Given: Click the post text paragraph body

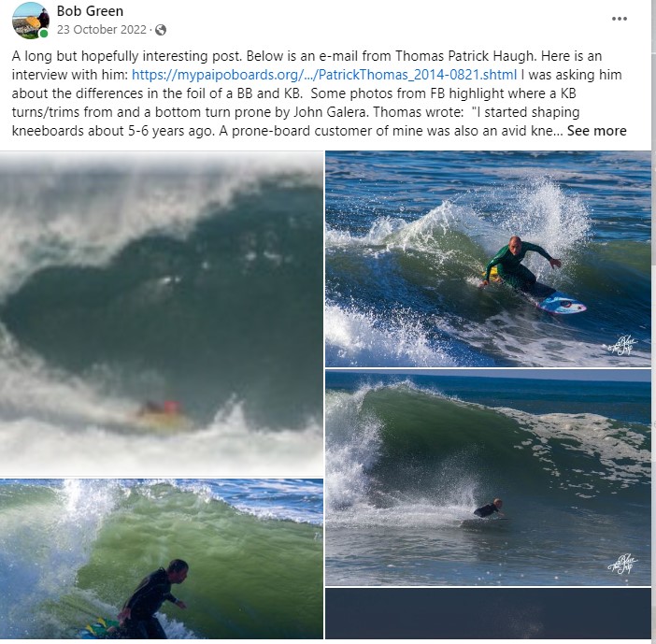Looking at the screenshot, I should [x=319, y=93].
